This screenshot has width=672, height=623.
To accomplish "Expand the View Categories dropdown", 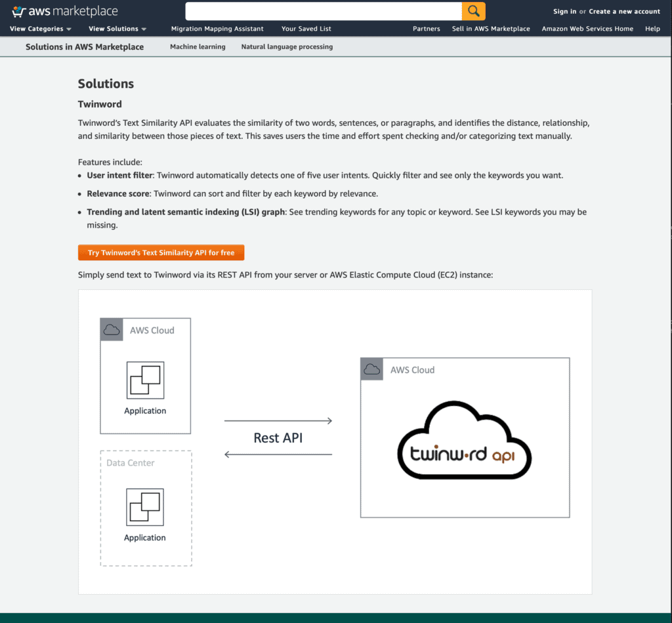I will coord(41,29).
